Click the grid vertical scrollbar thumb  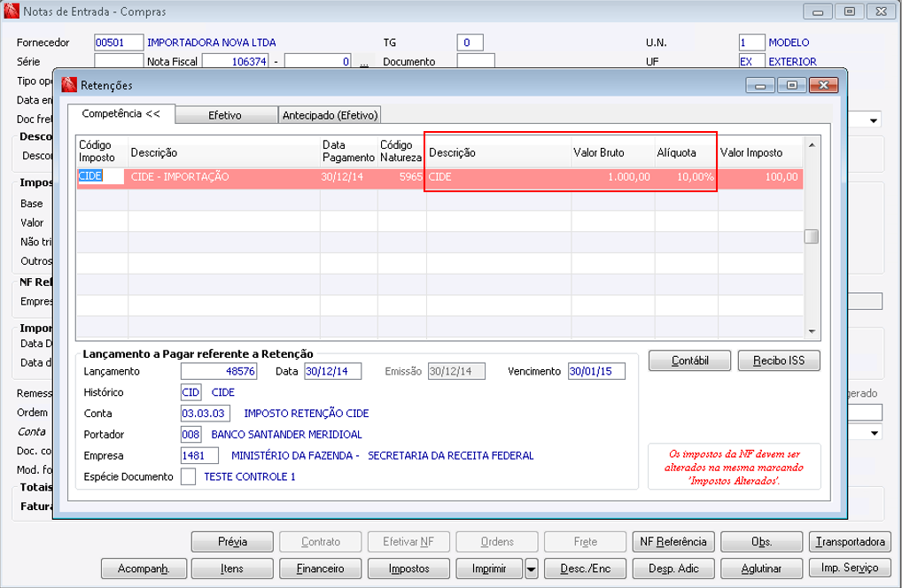point(812,236)
